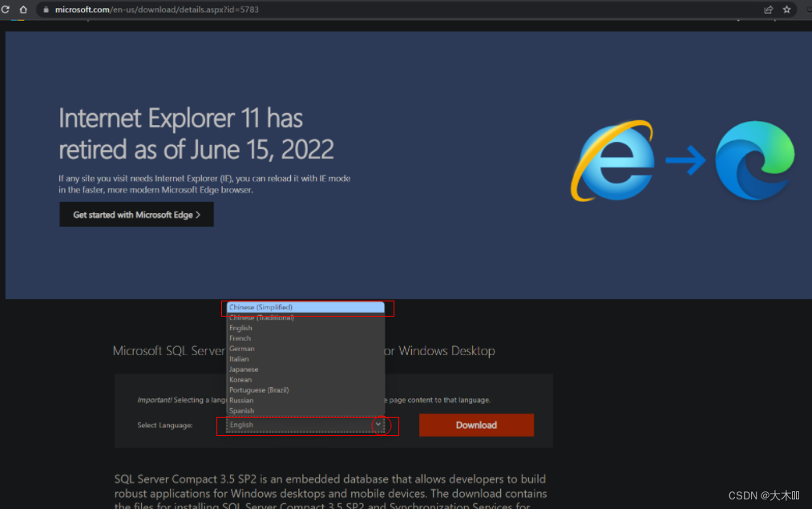812x509 pixels.
Task: Pick English in the language list
Action: click(x=305, y=329)
